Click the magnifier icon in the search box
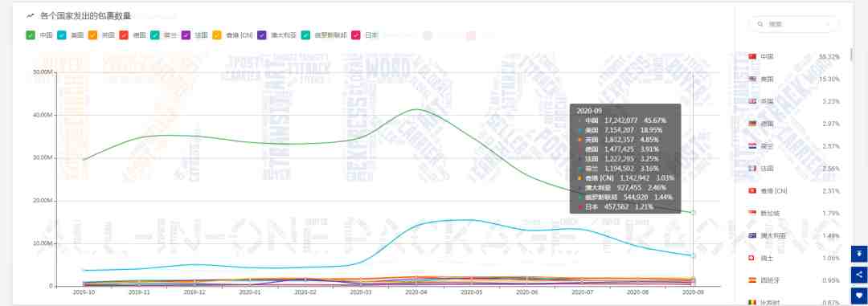The image size is (868, 306). coord(760,24)
